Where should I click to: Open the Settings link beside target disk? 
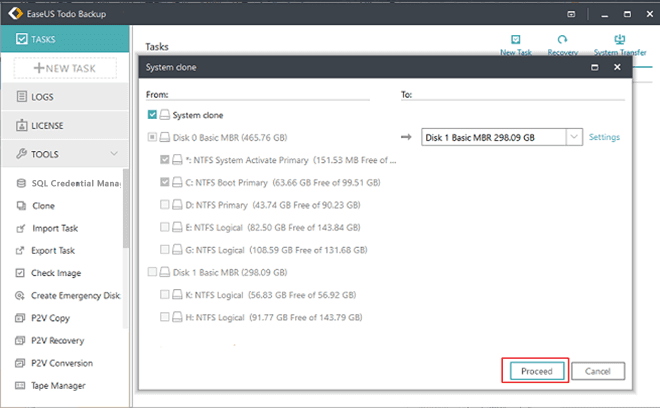tap(604, 137)
